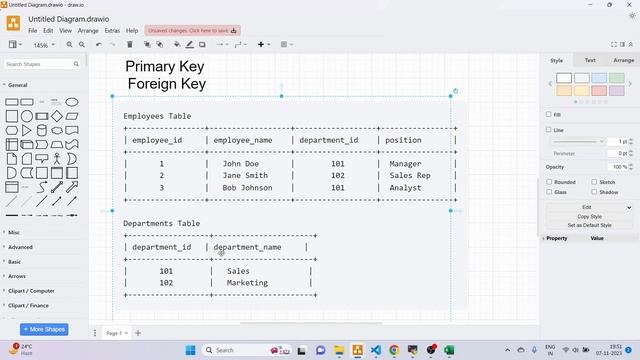This screenshot has height=360, width=640.
Task: Click the draw.io logo icon
Action: click(13, 23)
